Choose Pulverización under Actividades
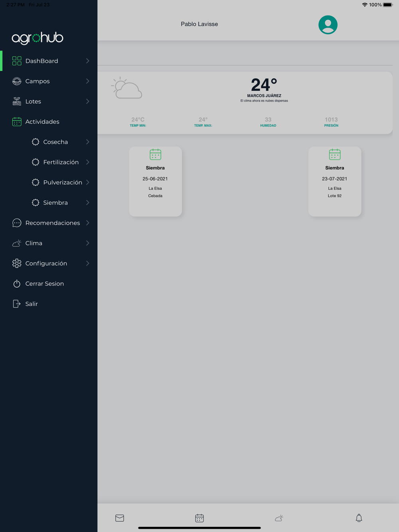 click(49, 182)
